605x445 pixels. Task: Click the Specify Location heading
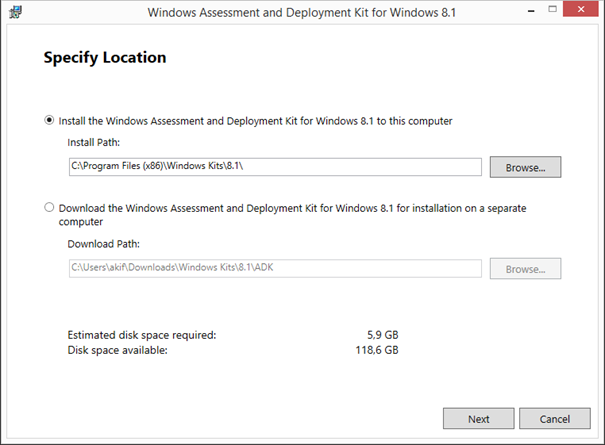click(105, 58)
